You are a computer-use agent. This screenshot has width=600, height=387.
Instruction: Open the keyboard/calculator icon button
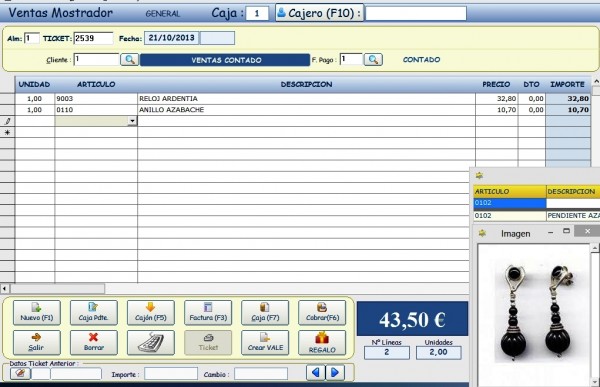(151, 343)
